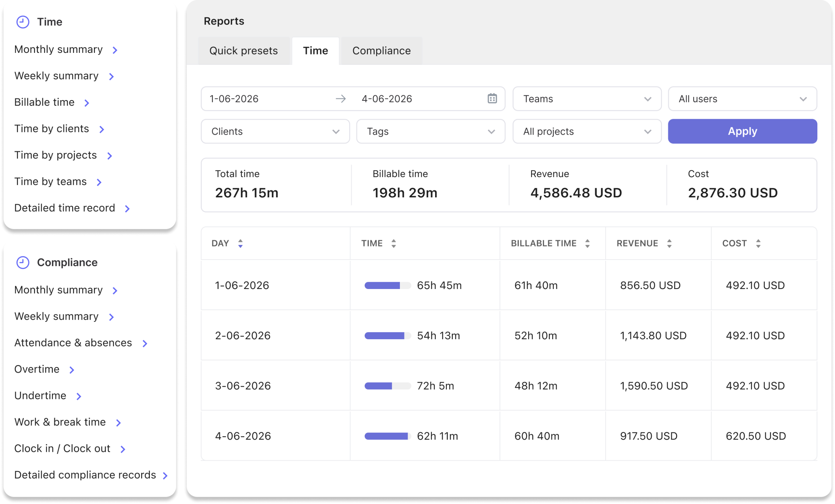Screen dimensions: 835x504
Task: Click the Compliance section clock icon
Action: coord(23,262)
